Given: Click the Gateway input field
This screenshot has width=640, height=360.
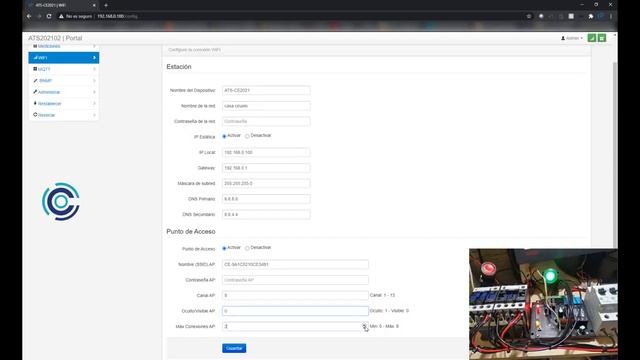Looking at the screenshot, I should click(266, 168).
